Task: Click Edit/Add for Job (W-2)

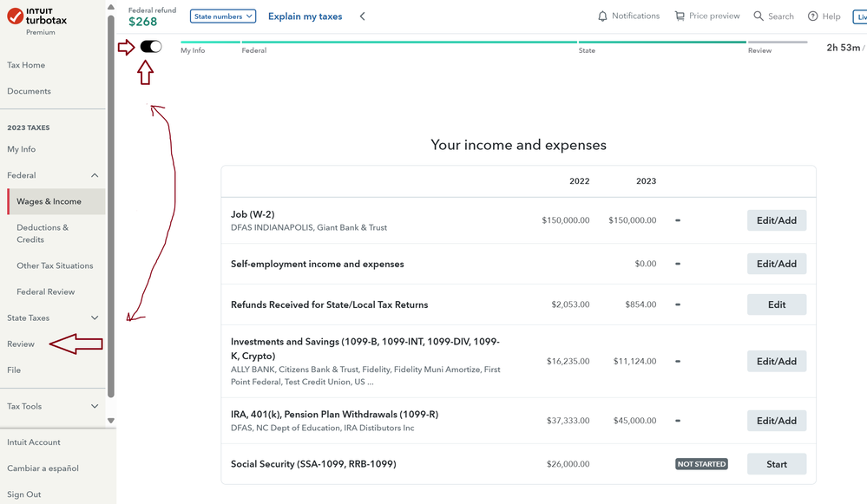Action: 777,220
